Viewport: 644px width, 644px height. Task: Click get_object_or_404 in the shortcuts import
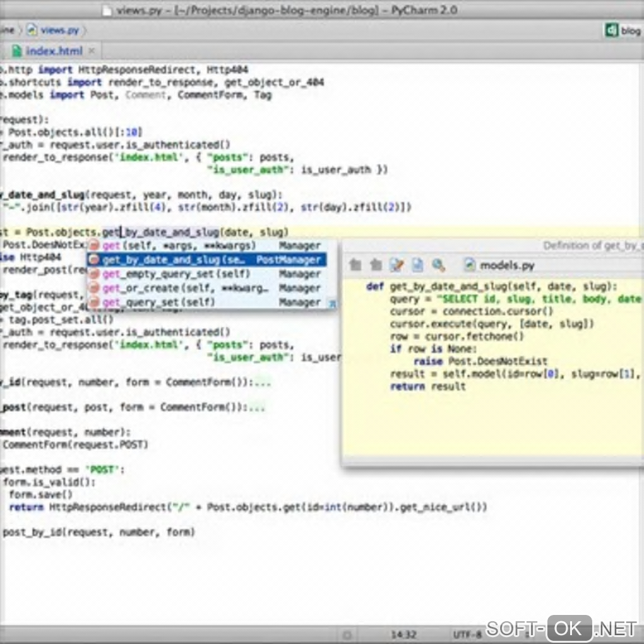point(274,82)
